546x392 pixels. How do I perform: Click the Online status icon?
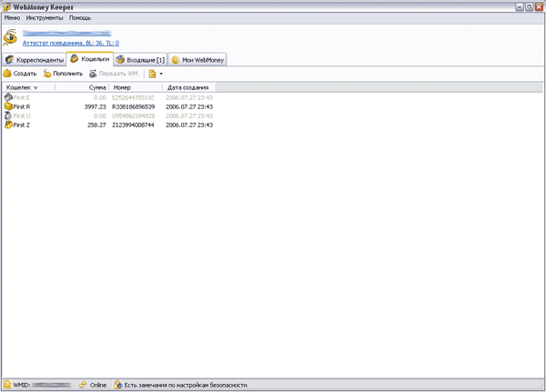pyautogui.click(x=83, y=385)
